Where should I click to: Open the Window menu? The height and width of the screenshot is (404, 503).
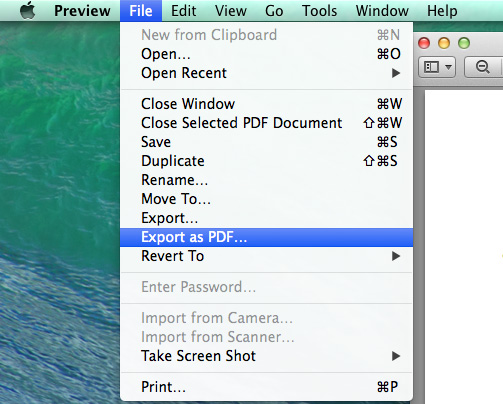[x=382, y=11]
